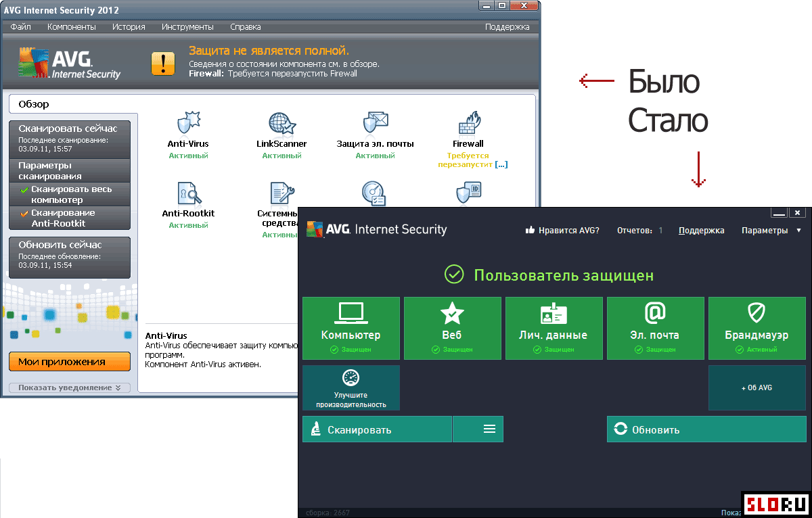Open Identity Protection shield icon in old window
The width and height of the screenshot is (812, 518).
click(x=469, y=194)
